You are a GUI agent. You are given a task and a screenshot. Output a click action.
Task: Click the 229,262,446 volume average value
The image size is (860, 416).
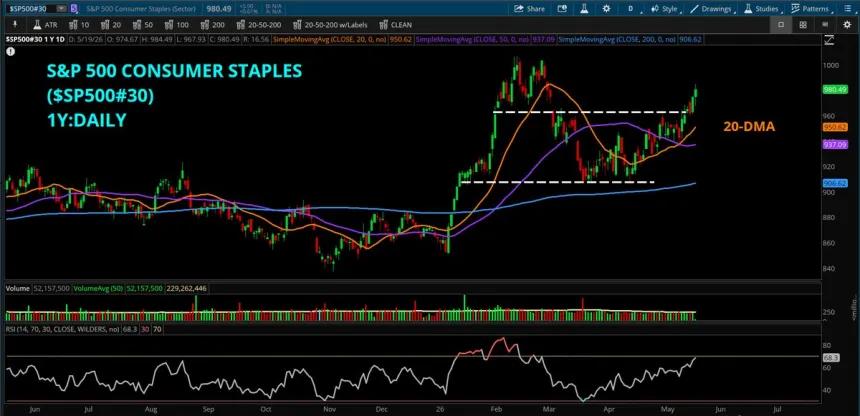[186, 288]
